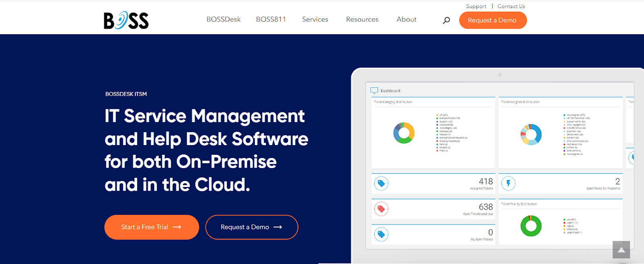Click the tag icon beside My Open Tickets
644x264 pixels.
[x=381, y=234]
